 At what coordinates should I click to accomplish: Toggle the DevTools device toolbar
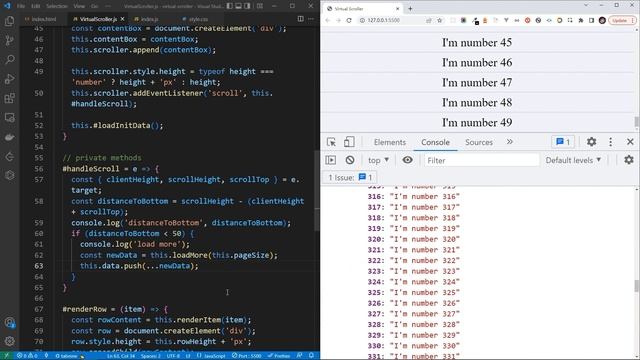pos(349,142)
